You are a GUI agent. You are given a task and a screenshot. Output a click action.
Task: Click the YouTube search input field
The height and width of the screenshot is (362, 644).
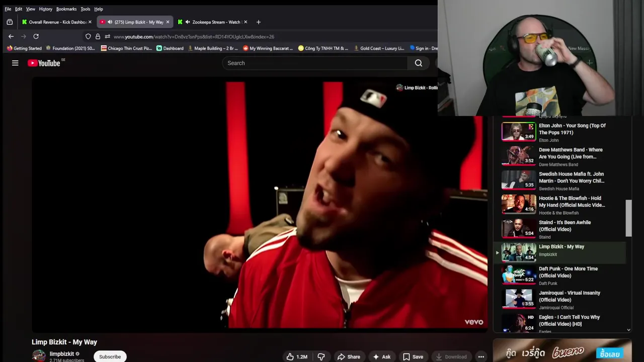315,63
